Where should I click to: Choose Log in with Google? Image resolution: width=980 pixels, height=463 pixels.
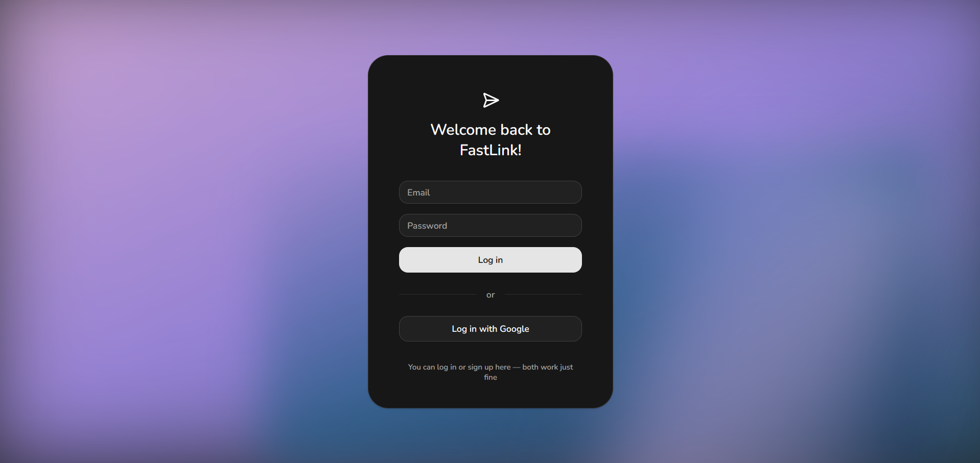pos(491,329)
